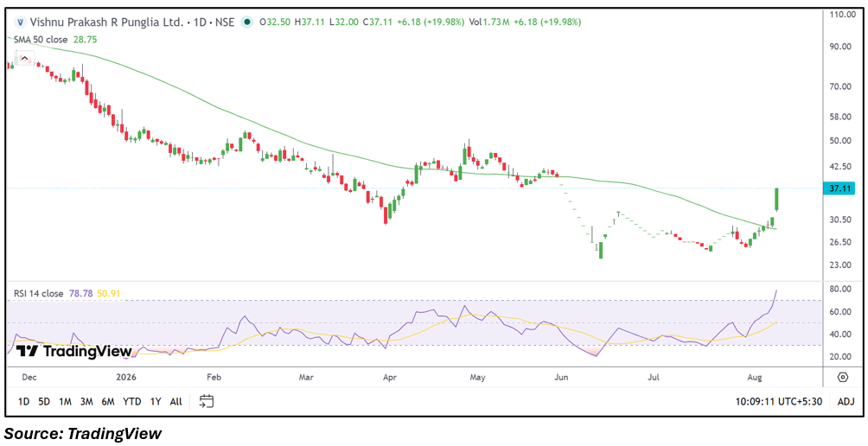Viewport: 868px width, 446px height.
Task: Click the company logo icon beside symbol name
Action: [21, 22]
